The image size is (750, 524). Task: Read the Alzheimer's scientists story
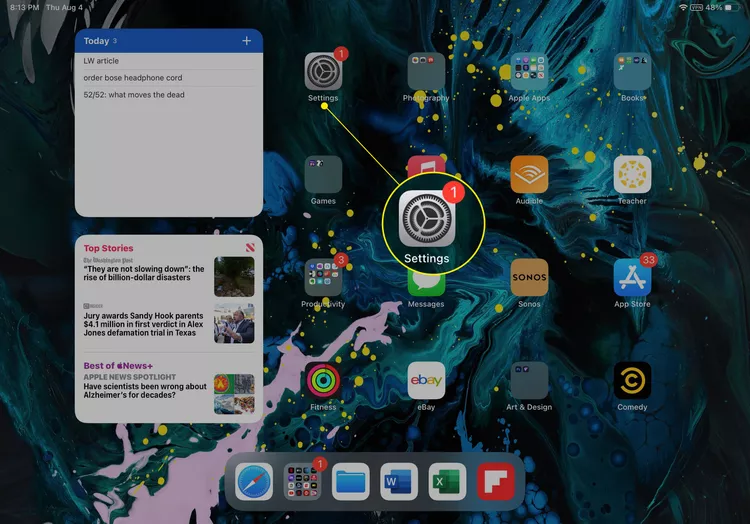[145, 390]
